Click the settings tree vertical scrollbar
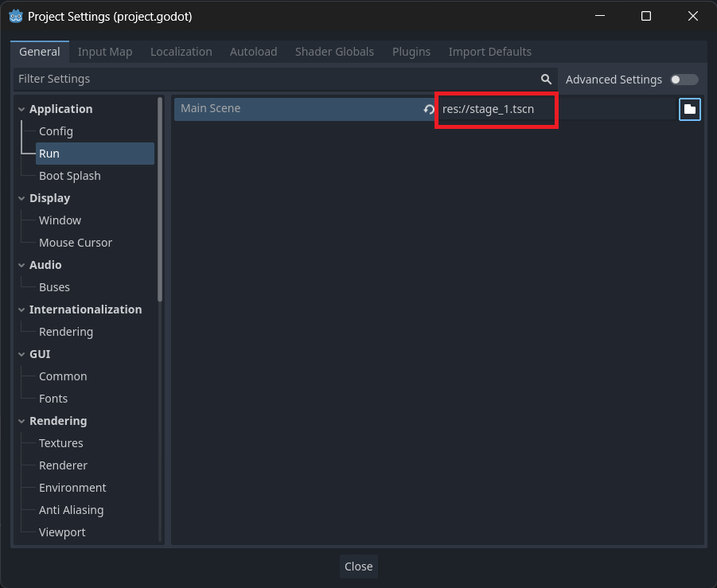717x588 pixels. click(x=160, y=200)
